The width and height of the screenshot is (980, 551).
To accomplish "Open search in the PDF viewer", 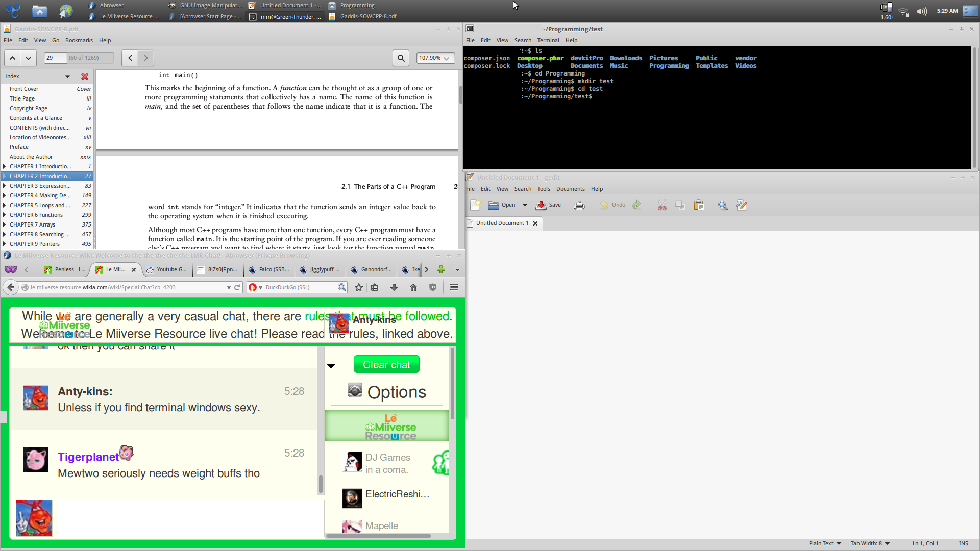I will [401, 58].
